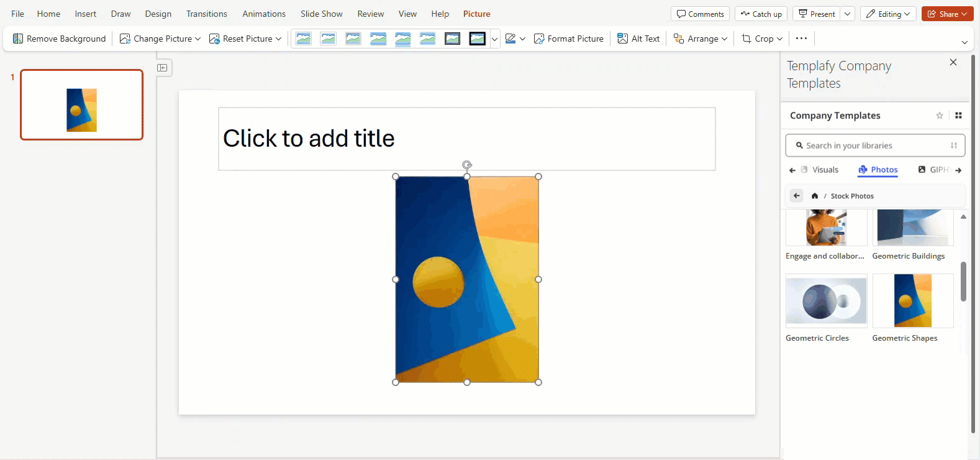
Task: Switch to the Design tab
Action: point(158,14)
